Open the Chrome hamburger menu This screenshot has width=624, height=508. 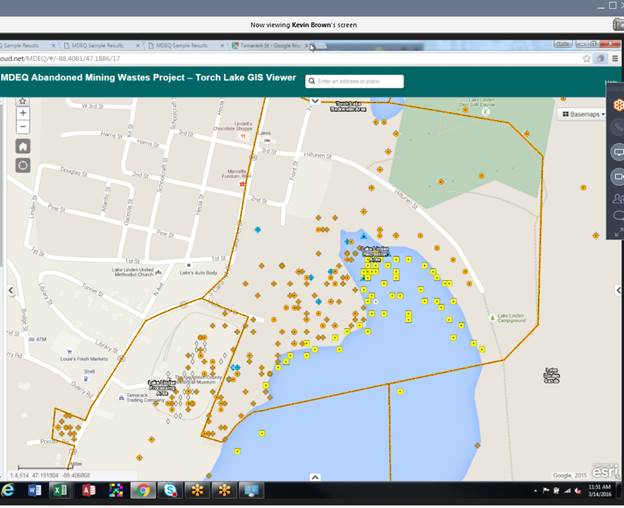[615, 59]
